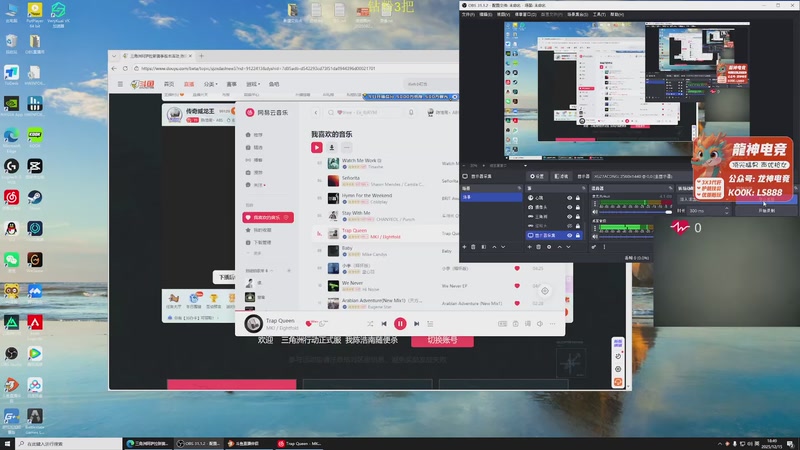Click the red Play All button in NetEase Music
The width and height of the screenshot is (800, 450).
point(317,147)
